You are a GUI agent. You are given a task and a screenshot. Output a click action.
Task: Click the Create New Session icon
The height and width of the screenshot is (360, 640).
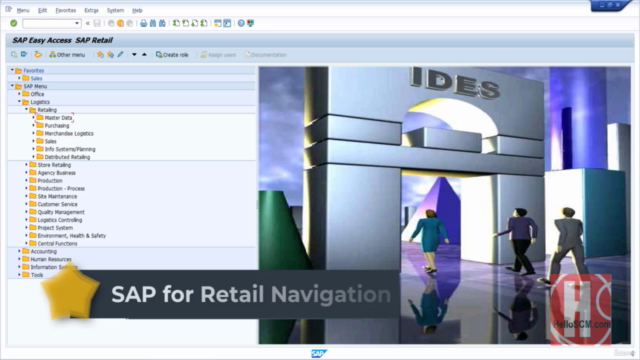pos(218,23)
